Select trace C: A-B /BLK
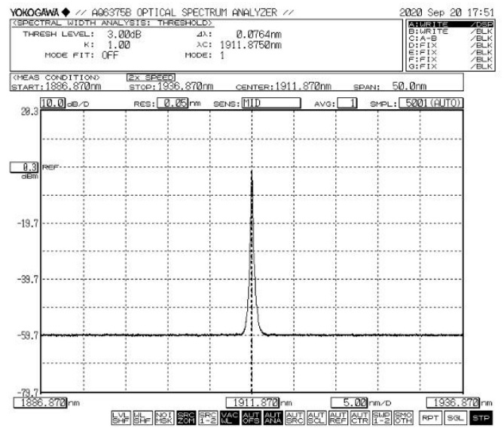Viewport: 504px width, 437px height. 451,38
